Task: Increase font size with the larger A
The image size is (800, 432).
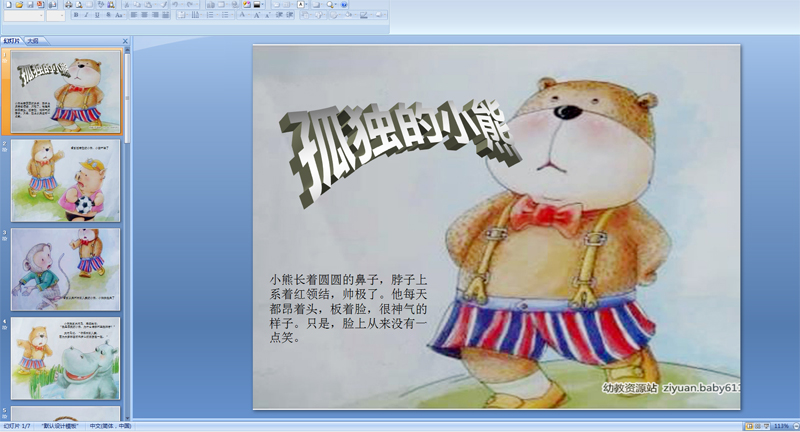Action: (257, 15)
